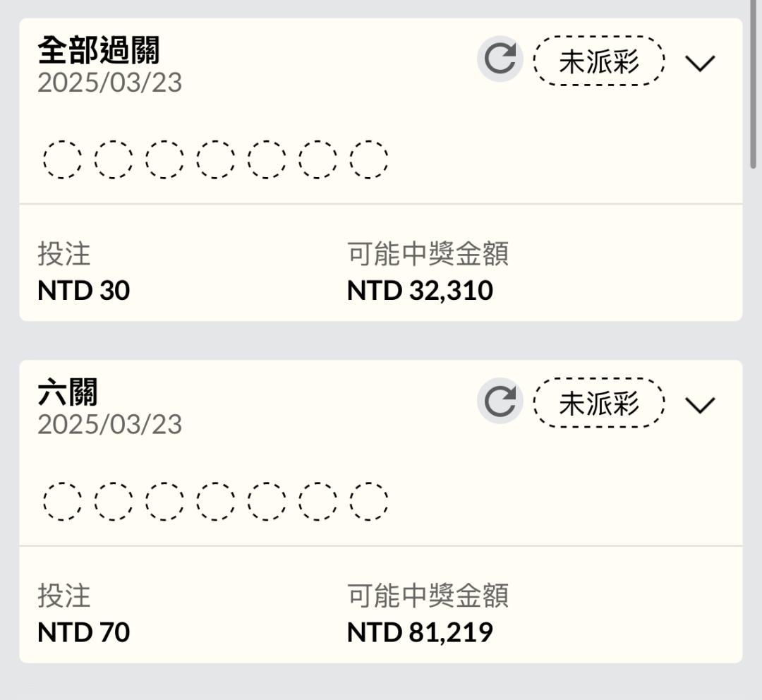The height and width of the screenshot is (700, 762).
Task: Expand the 全部過關 bet details
Action: tap(700, 64)
